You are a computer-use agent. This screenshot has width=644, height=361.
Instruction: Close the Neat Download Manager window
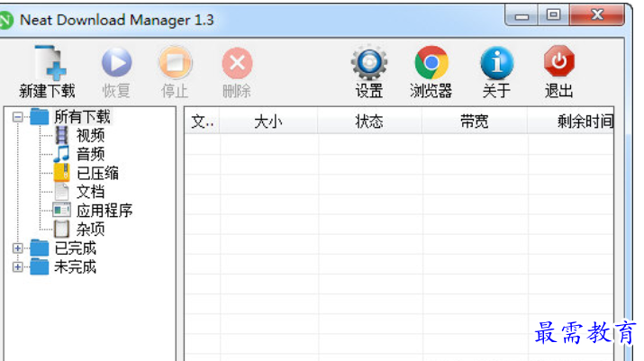[597, 15]
